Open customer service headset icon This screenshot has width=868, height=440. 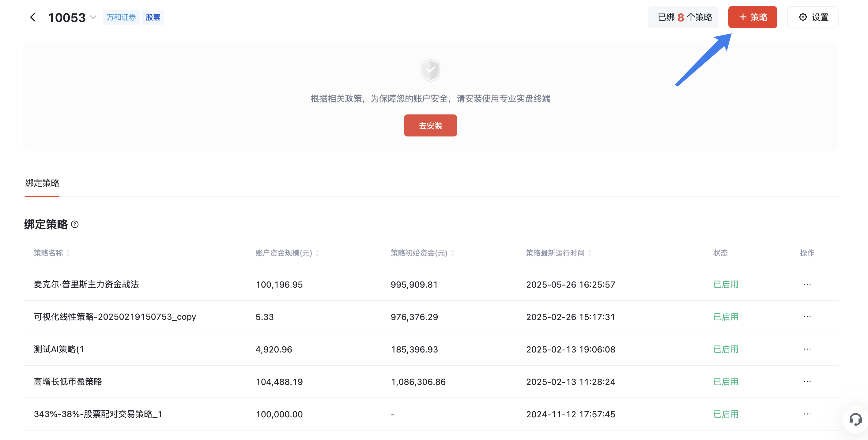855,419
